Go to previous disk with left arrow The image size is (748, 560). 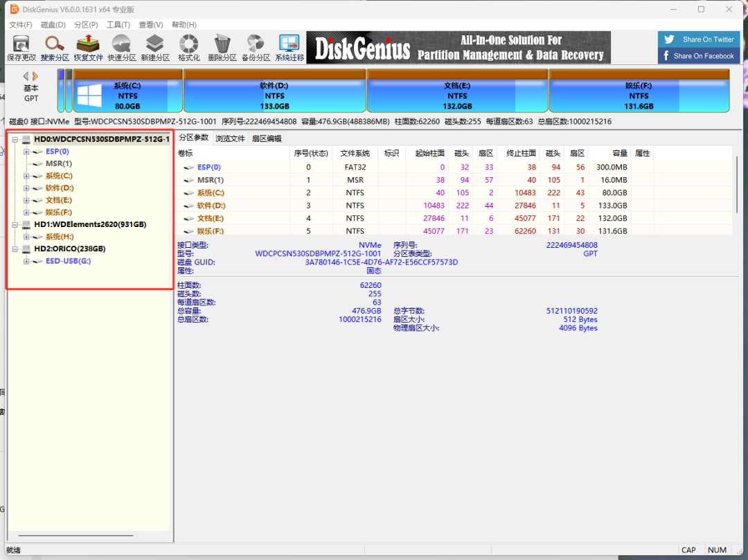(x=26, y=75)
